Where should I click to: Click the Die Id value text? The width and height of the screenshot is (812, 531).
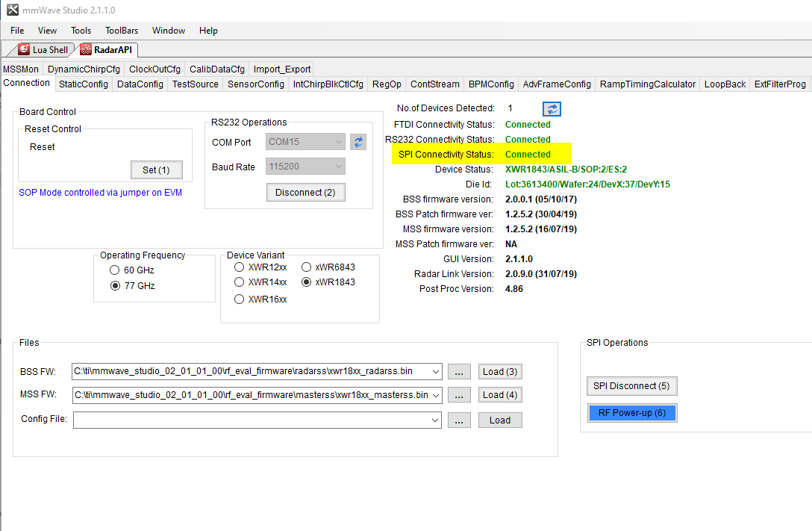click(587, 184)
